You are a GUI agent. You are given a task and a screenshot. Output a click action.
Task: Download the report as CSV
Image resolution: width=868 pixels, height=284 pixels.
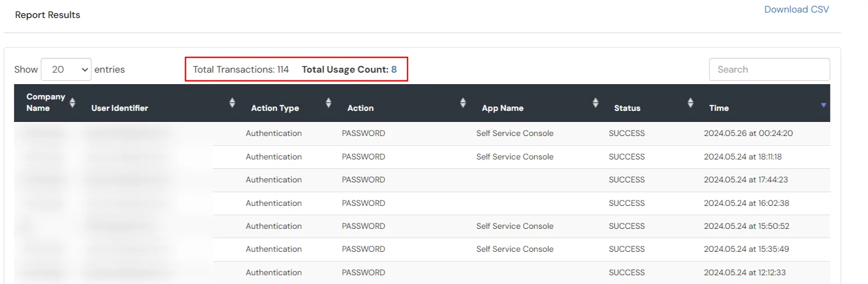[x=796, y=9]
